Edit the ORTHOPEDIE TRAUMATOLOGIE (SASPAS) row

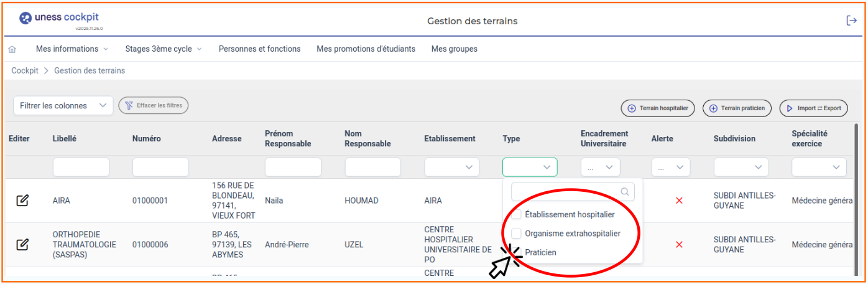[x=22, y=245]
